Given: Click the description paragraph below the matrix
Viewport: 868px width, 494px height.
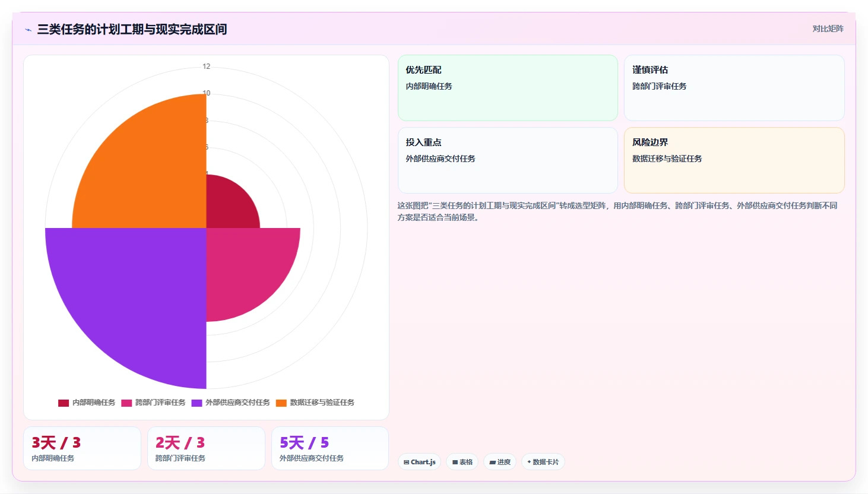Looking at the screenshot, I should 617,211.
